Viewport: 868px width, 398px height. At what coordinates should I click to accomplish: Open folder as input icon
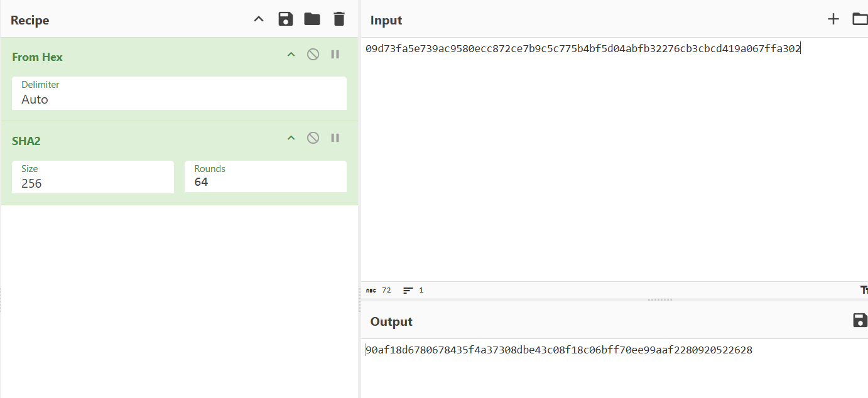[x=860, y=19]
